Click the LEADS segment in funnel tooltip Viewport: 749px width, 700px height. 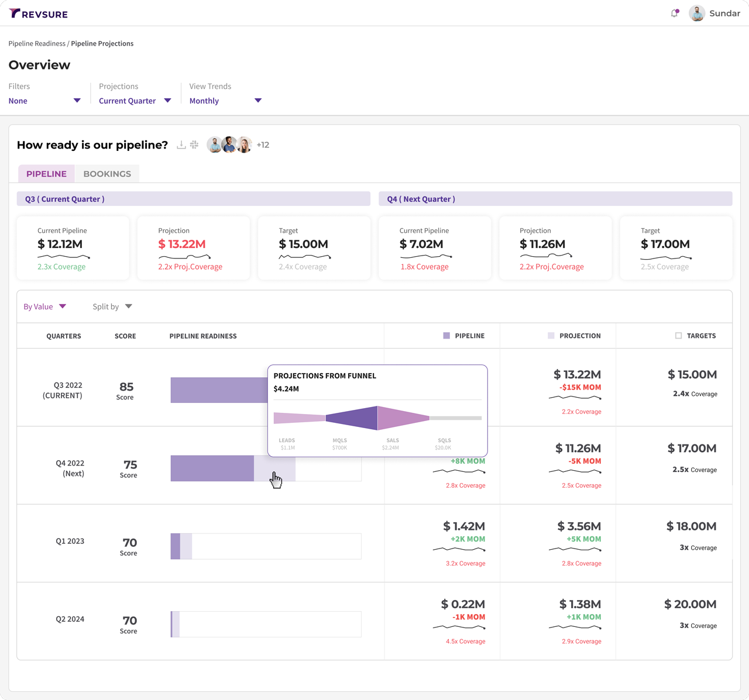tap(300, 418)
